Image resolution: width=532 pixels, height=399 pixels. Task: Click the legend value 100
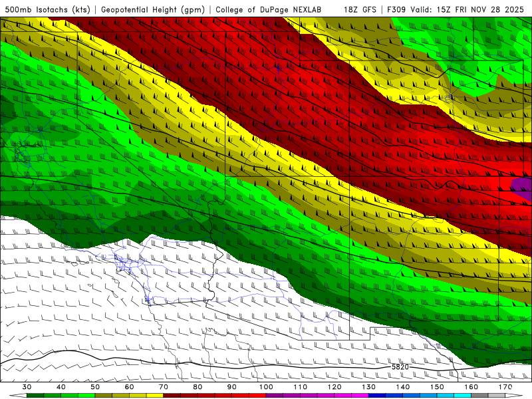click(267, 387)
